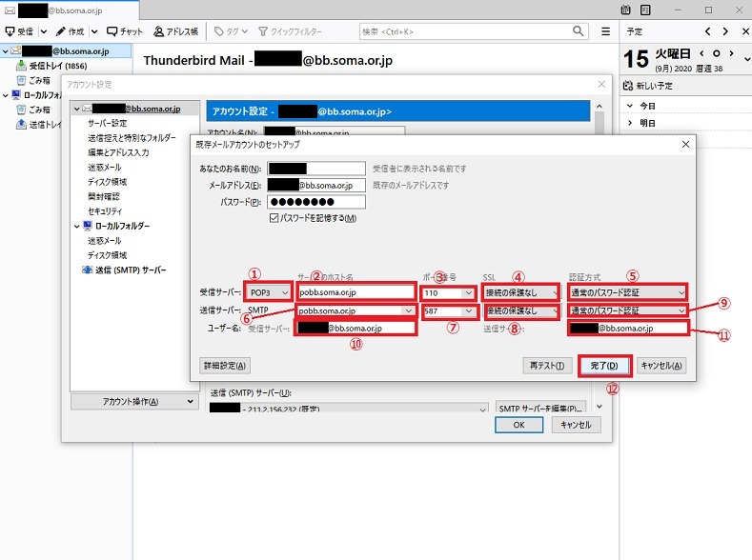Click 詳細設定 advanced config button

pyautogui.click(x=224, y=366)
